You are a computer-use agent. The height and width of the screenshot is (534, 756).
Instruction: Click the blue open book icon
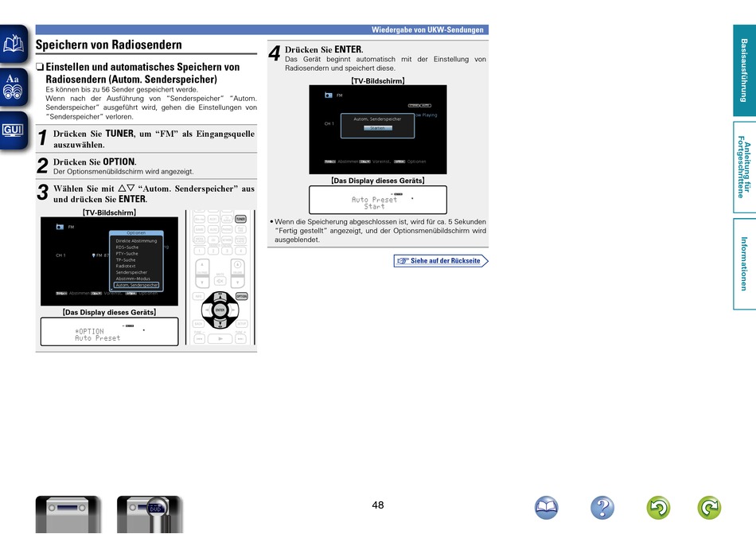(x=546, y=508)
